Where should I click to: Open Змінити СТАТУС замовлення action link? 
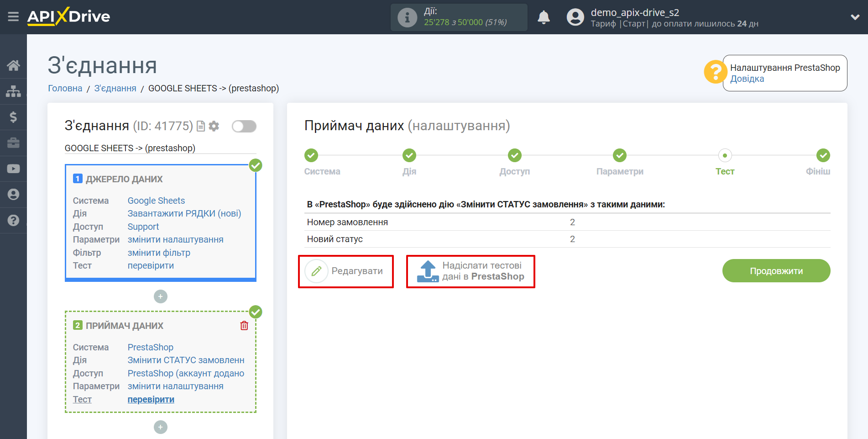186,360
